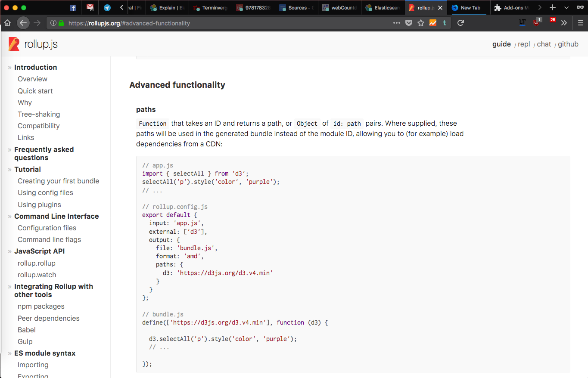588x378 pixels.
Task: Open the guide nav link
Action: (501, 44)
